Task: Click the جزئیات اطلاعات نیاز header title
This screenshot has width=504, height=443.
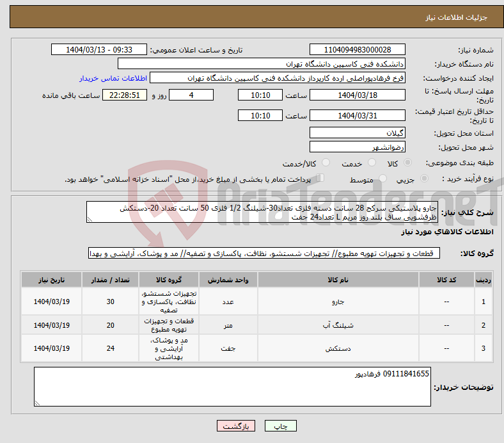Action: tap(457, 17)
